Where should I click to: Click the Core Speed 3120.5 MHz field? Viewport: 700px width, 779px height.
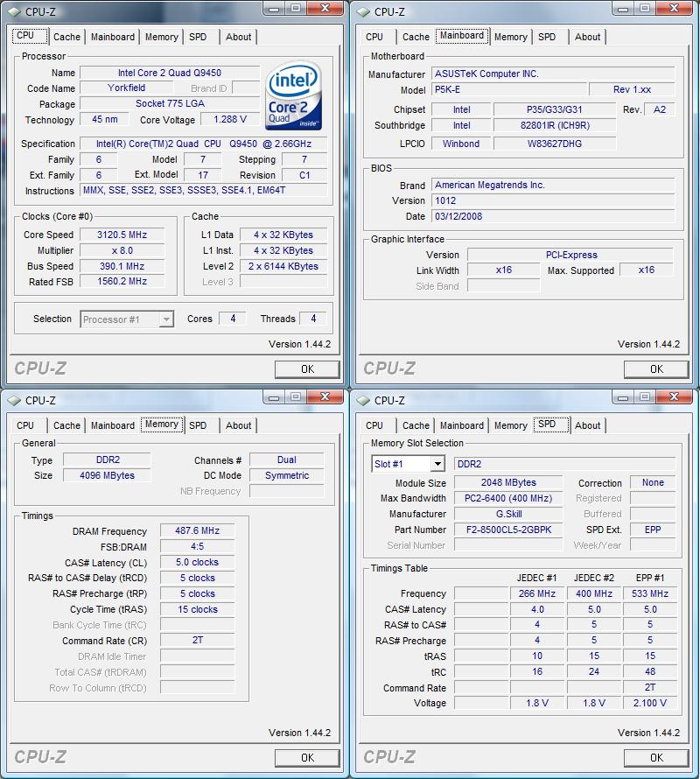(x=122, y=235)
